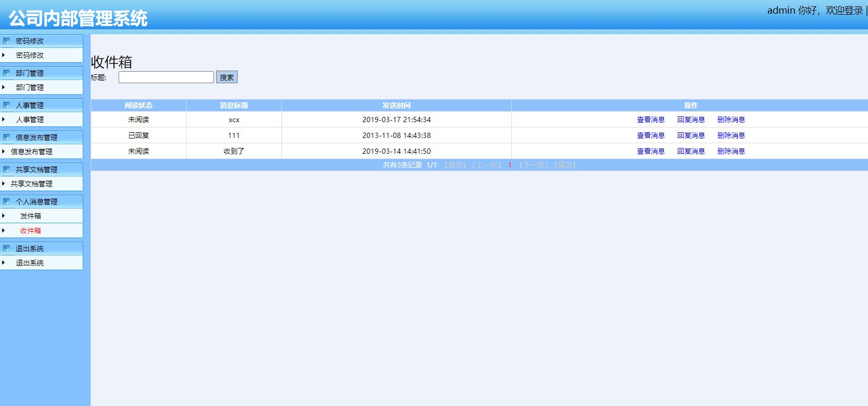This screenshot has width=868, height=406.
Task: Click the 共有3条记录 record count text
Action: (403, 165)
